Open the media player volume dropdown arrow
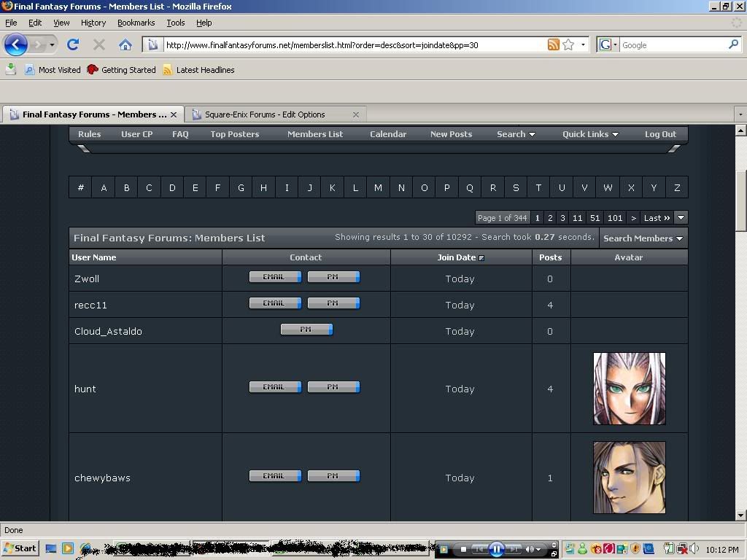This screenshot has height=560, width=747. (538, 550)
